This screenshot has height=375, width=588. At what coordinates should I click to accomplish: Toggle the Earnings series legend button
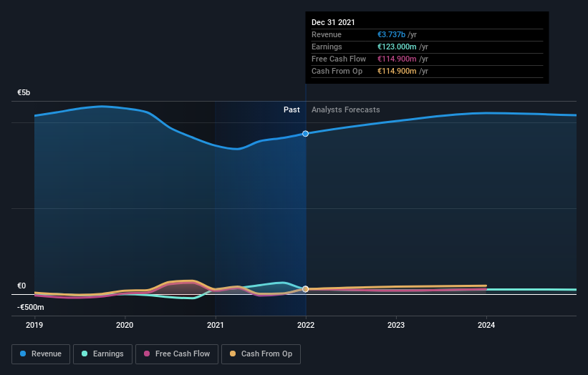point(102,354)
